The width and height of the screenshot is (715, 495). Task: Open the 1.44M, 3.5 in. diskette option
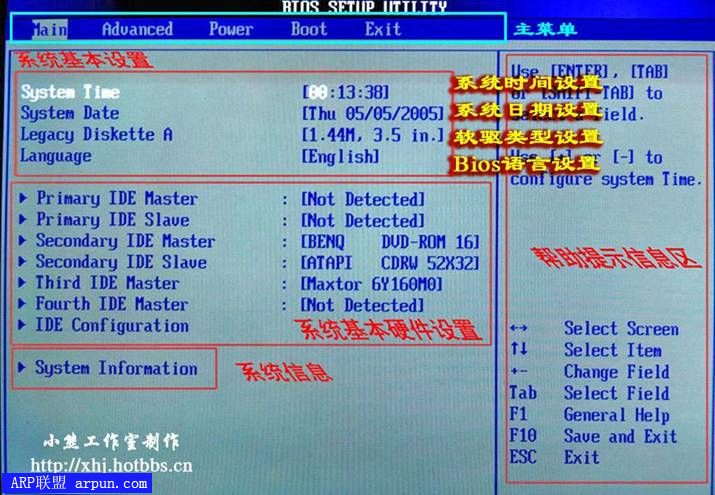(x=373, y=135)
